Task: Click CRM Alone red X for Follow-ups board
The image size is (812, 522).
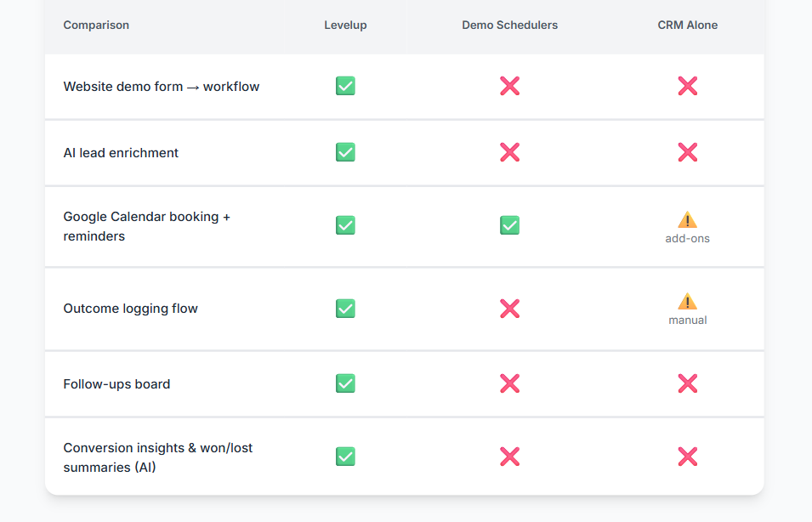Action: pos(687,383)
